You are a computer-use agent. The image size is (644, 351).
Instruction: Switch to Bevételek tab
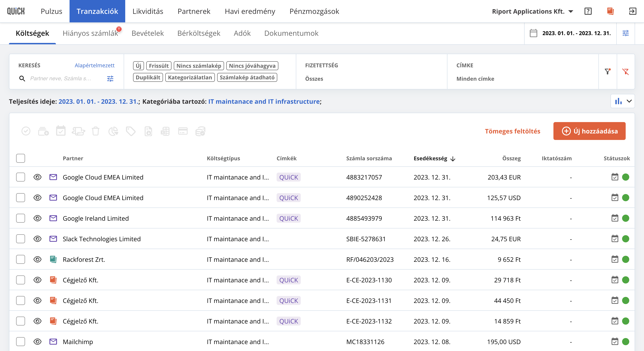148,33
